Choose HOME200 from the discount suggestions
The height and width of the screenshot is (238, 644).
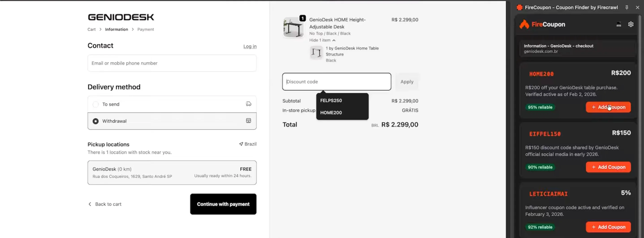[331, 112]
